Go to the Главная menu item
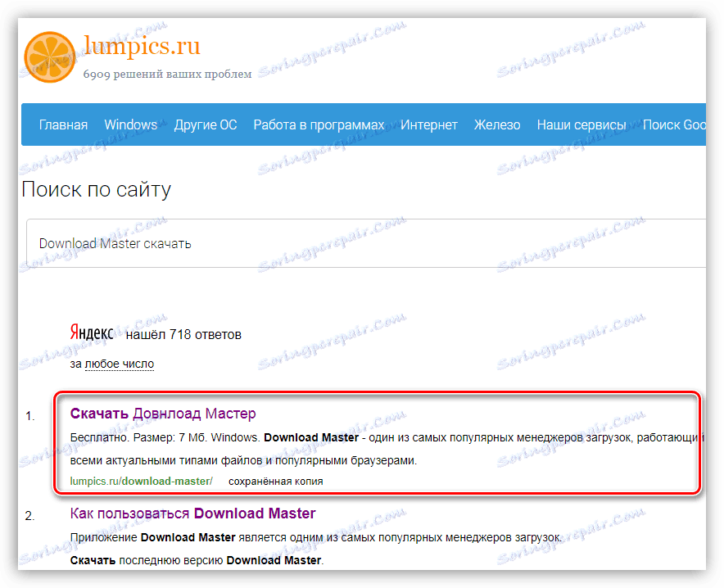Screen dimensions: 724x588 [63, 124]
